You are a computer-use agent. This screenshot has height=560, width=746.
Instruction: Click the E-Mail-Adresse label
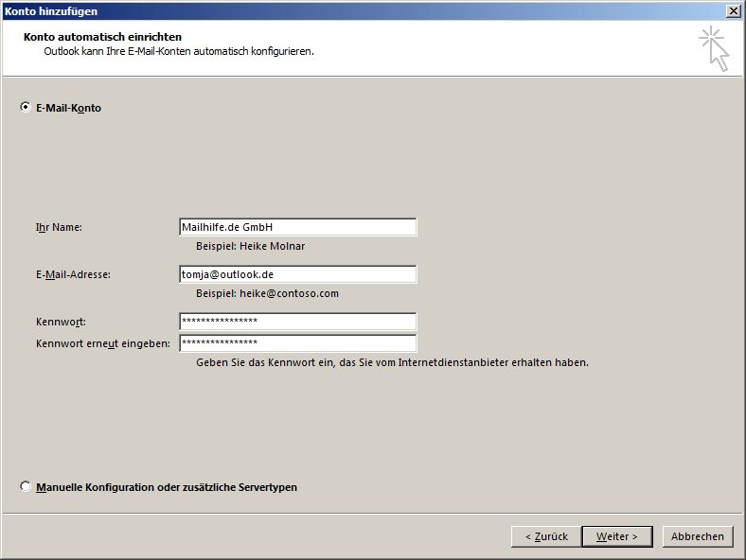[73, 274]
